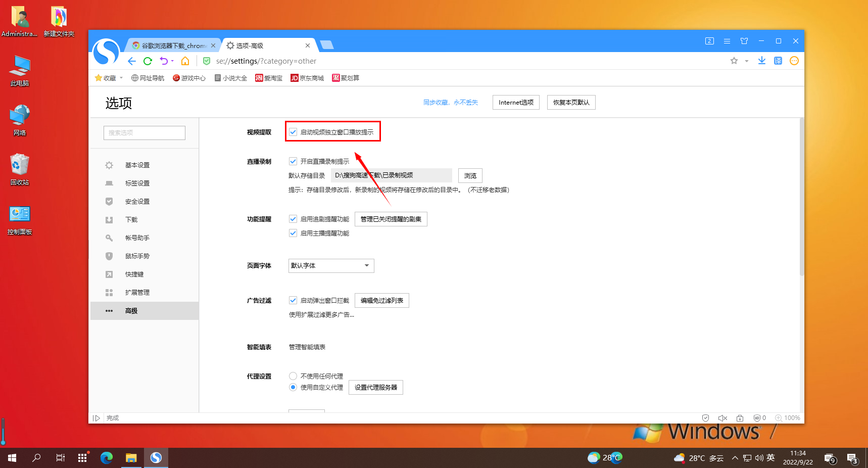Click 管理已关闭提醒的剧集 button
The width and height of the screenshot is (868, 468).
tap(391, 219)
